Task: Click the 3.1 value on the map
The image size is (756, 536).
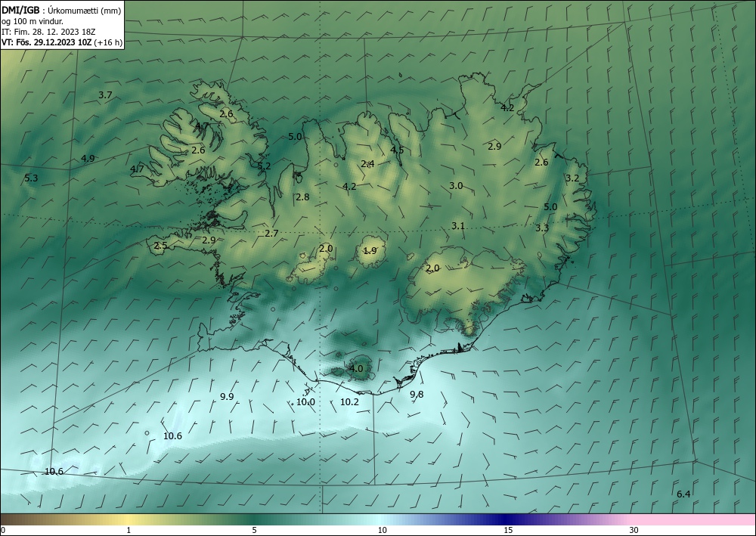Action: pyautogui.click(x=457, y=225)
